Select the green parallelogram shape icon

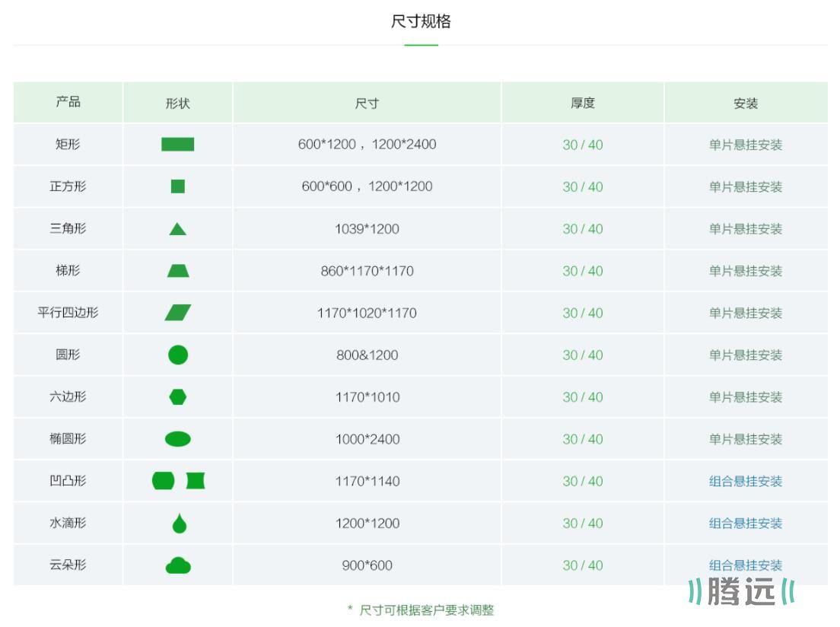click(177, 313)
